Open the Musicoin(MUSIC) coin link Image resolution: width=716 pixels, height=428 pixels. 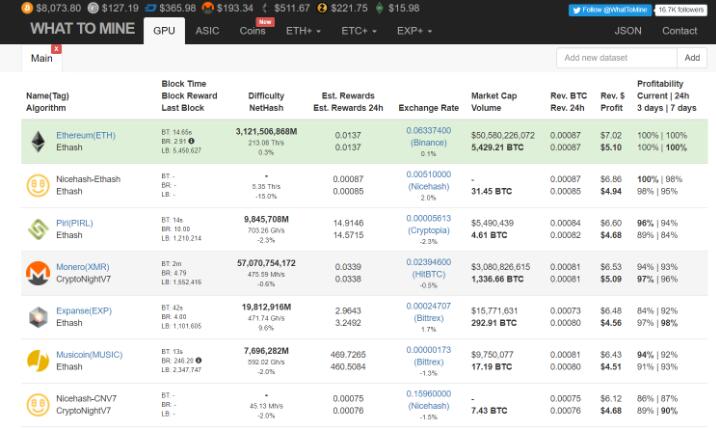[x=90, y=354]
